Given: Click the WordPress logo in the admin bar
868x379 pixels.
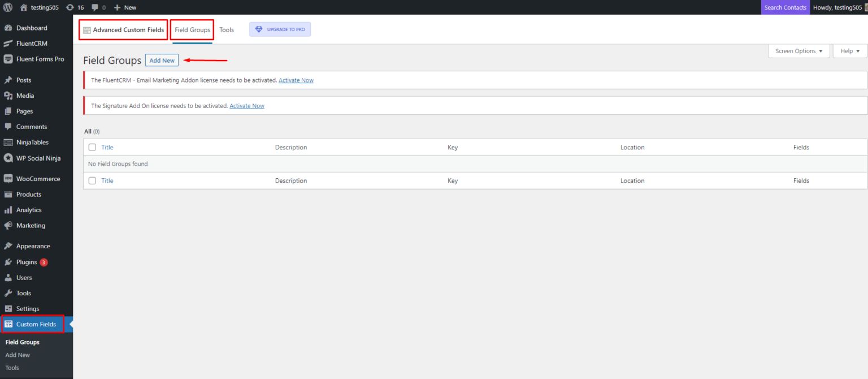Looking at the screenshot, I should [7, 7].
